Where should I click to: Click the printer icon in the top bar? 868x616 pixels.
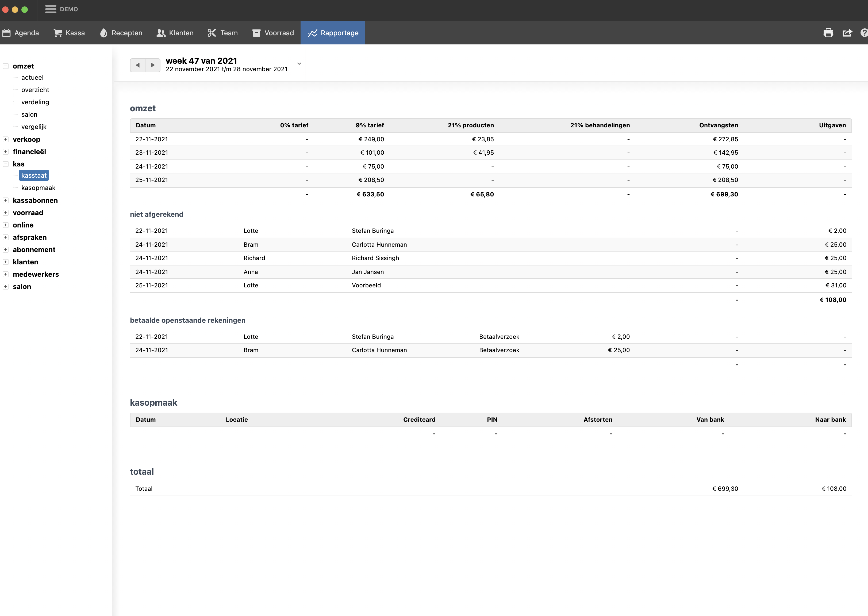(828, 33)
